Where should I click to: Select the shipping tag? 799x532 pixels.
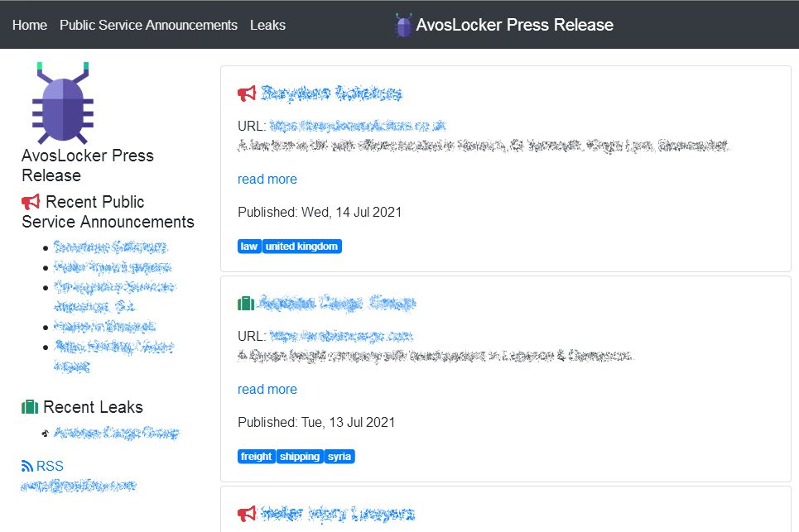click(300, 457)
